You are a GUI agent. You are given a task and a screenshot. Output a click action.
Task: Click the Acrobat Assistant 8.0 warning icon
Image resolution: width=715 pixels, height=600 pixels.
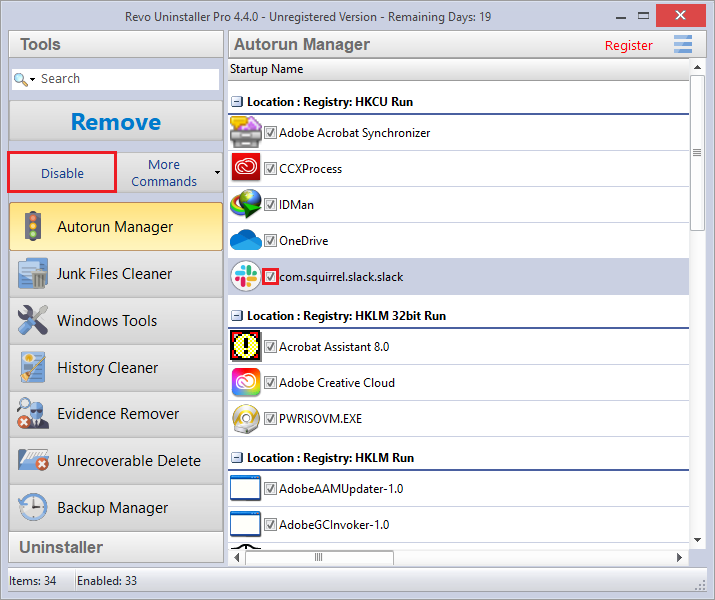[246, 346]
